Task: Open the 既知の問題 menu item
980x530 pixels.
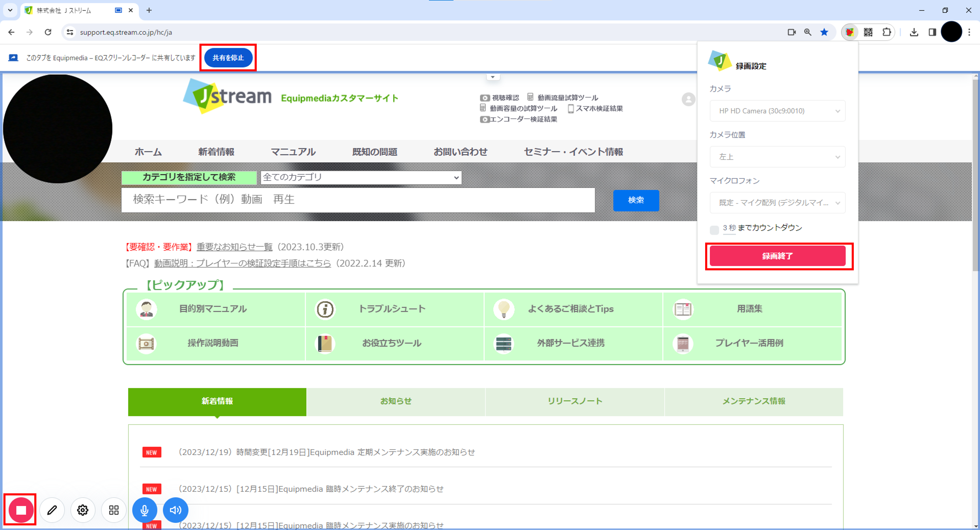Action: click(375, 152)
